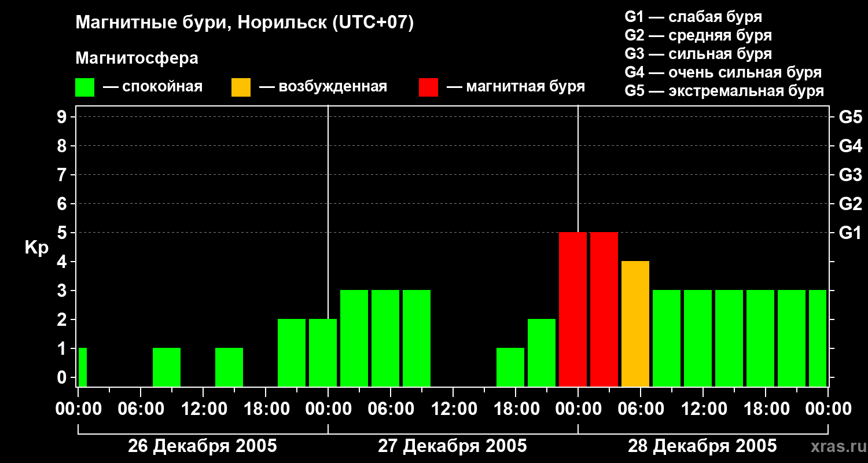Click the '— возбужденная' legend label
868x463 pixels.
(323, 87)
